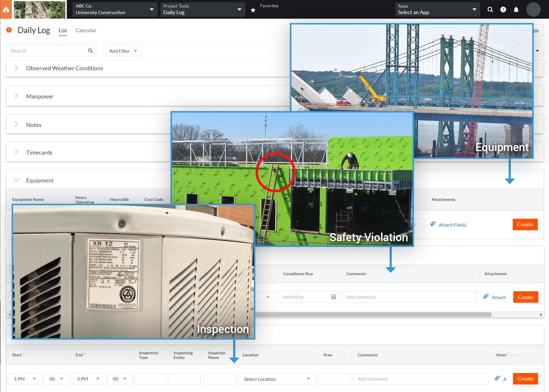549x392 pixels.
Task: Open the Add Filter dropdown
Action: 122,51
